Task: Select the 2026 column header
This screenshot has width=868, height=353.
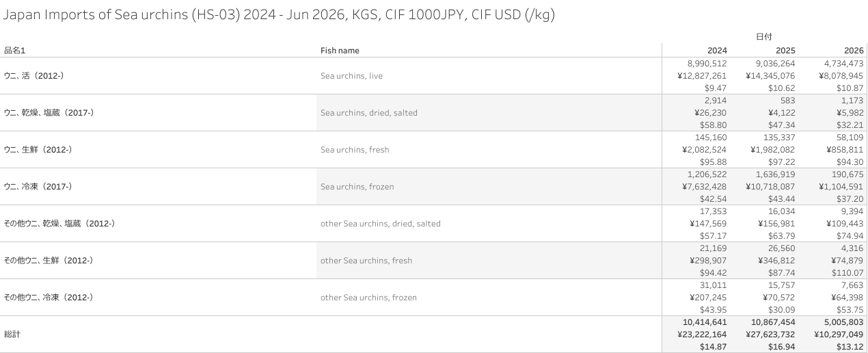Action: [x=854, y=51]
